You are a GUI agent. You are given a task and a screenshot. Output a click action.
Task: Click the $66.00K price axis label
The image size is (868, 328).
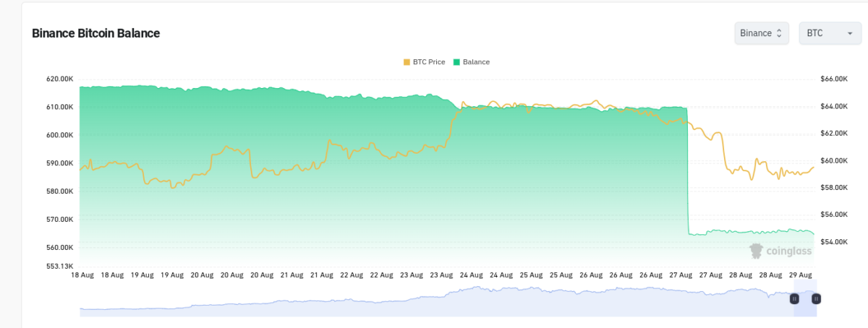[x=834, y=79]
